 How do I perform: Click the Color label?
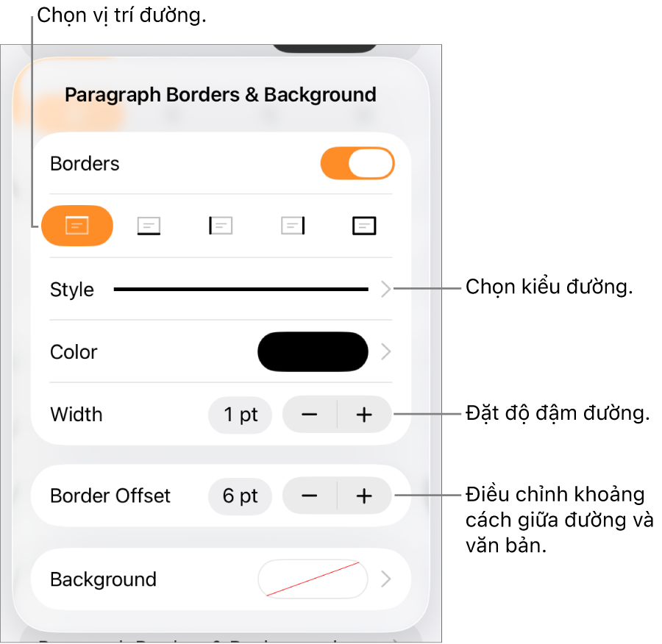[74, 352]
